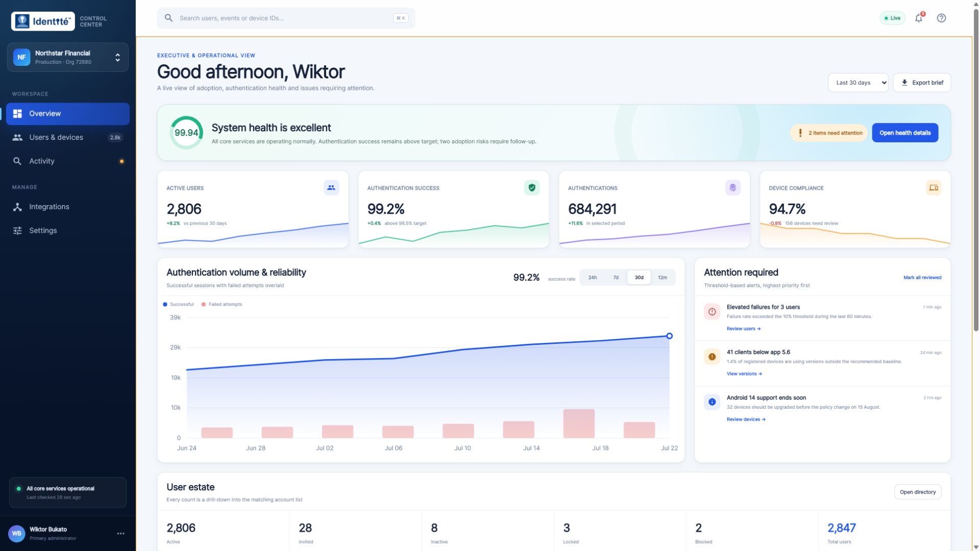Click Review devices link
980x551 pixels.
point(746,419)
